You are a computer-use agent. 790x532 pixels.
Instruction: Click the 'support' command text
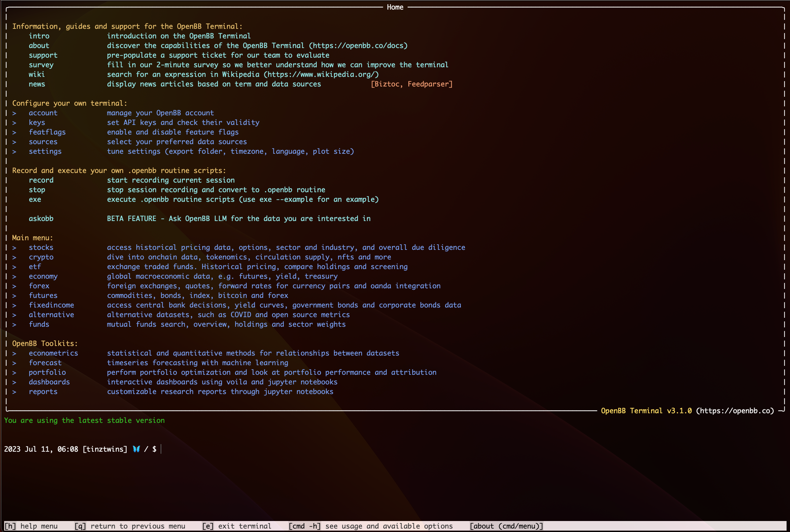pyautogui.click(x=43, y=55)
